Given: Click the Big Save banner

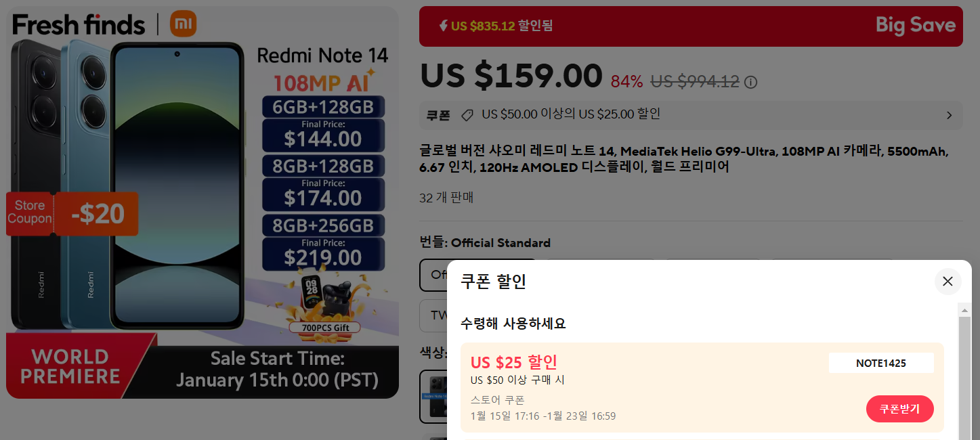Looking at the screenshot, I should [691, 26].
